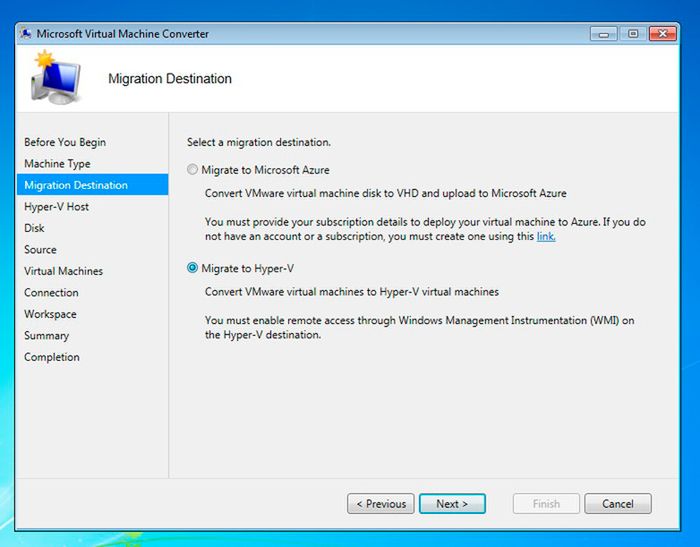
Task: Go back with the Previous button
Action: coord(381,504)
